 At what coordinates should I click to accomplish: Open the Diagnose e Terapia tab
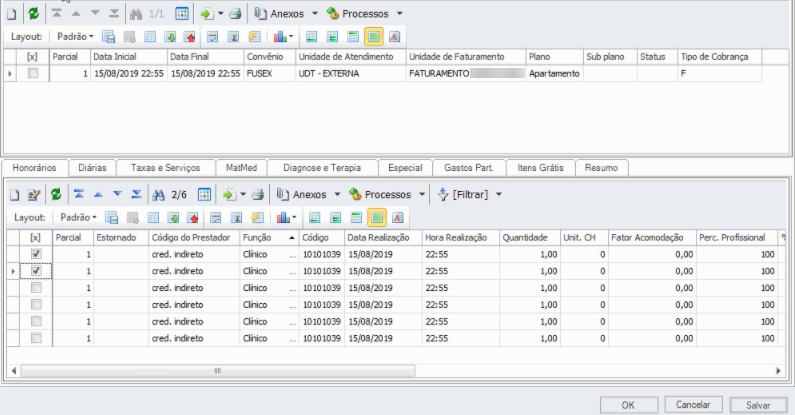pos(322,168)
